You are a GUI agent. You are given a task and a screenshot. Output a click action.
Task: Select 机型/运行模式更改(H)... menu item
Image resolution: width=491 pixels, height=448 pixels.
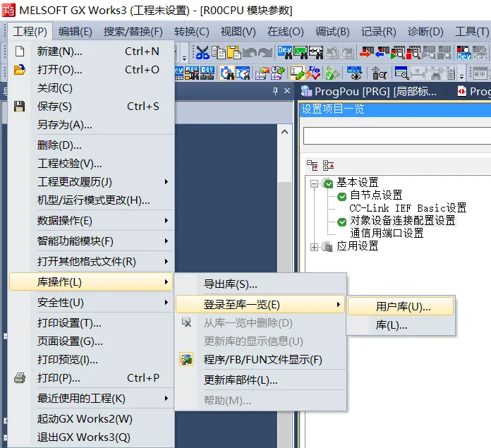click(x=92, y=200)
